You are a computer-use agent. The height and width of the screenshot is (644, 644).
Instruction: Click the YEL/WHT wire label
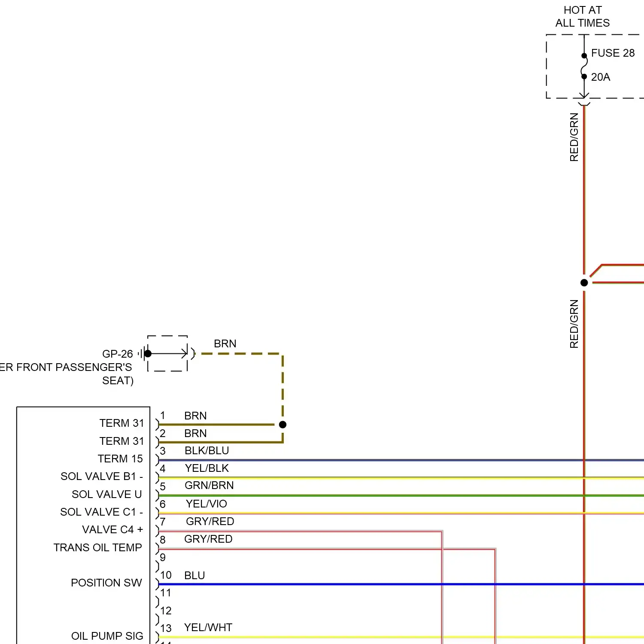click(x=208, y=628)
